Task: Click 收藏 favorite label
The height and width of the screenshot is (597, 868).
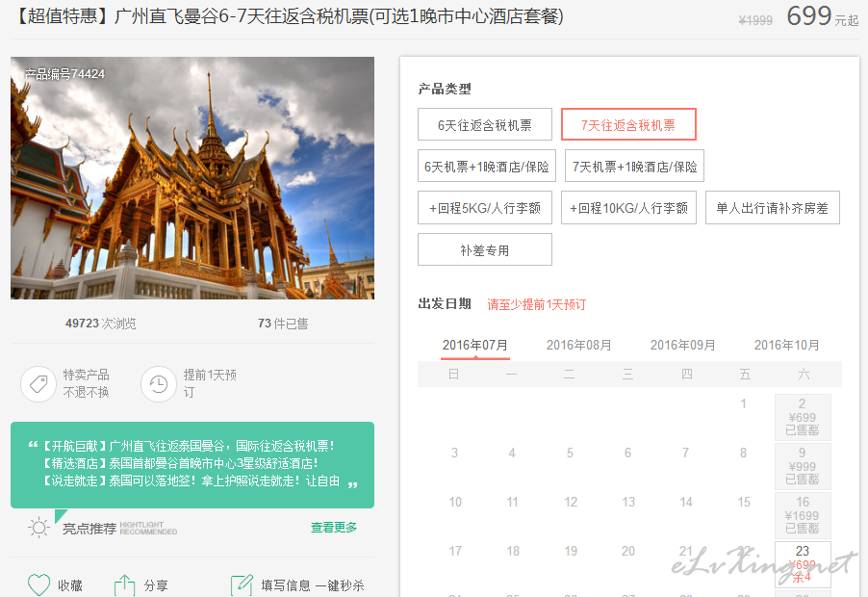Action: pyautogui.click(x=70, y=585)
